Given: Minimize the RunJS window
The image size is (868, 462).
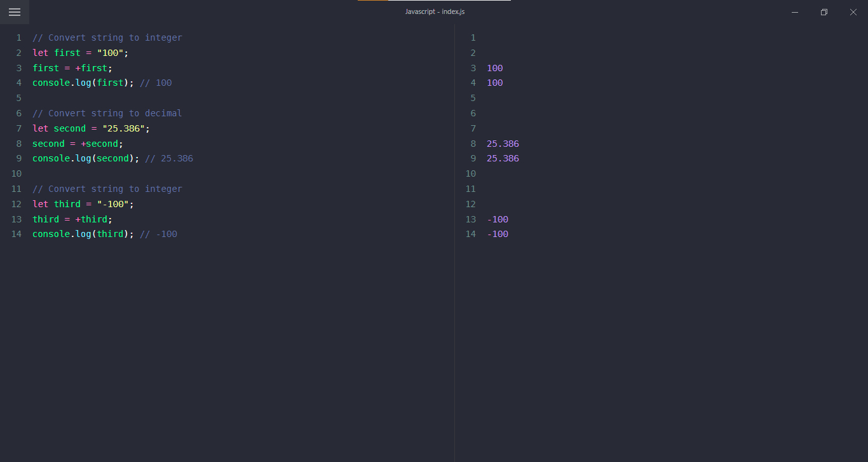Looking at the screenshot, I should point(795,12).
